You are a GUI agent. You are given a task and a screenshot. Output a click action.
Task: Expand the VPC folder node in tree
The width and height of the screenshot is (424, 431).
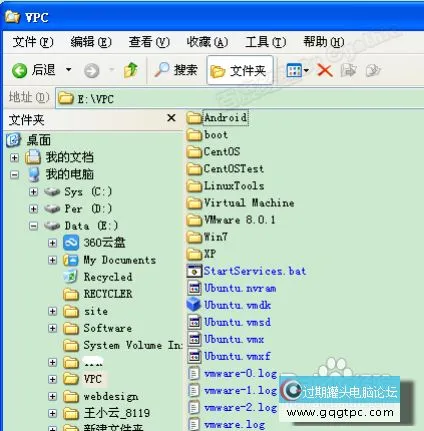tap(52, 379)
